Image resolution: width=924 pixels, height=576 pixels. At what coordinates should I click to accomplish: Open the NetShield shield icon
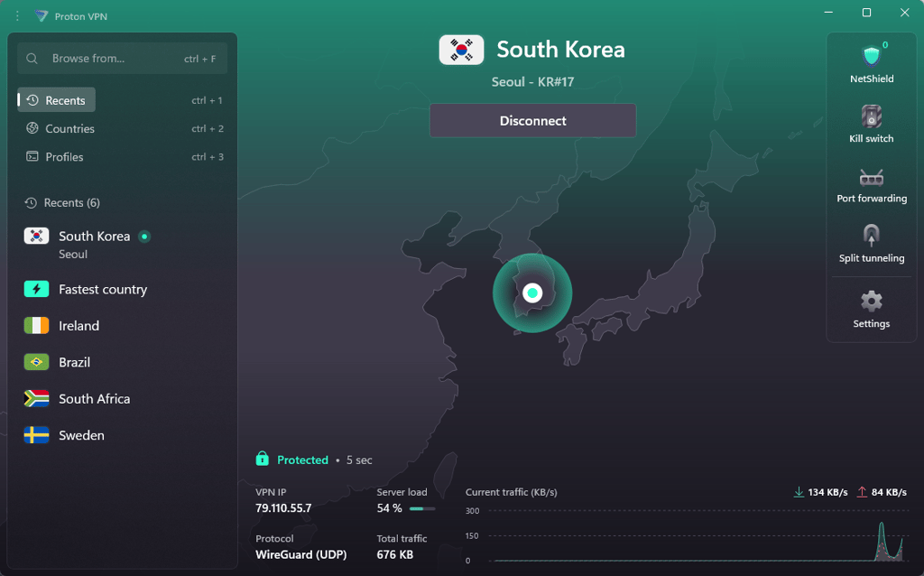[x=871, y=56]
